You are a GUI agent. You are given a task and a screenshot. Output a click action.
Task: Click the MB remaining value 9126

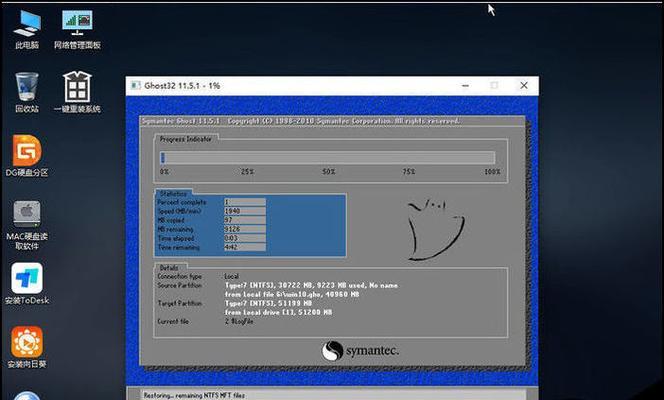[x=245, y=229]
